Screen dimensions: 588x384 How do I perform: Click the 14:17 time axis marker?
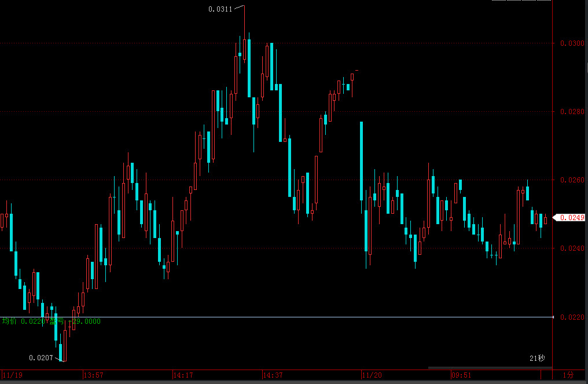(183, 375)
